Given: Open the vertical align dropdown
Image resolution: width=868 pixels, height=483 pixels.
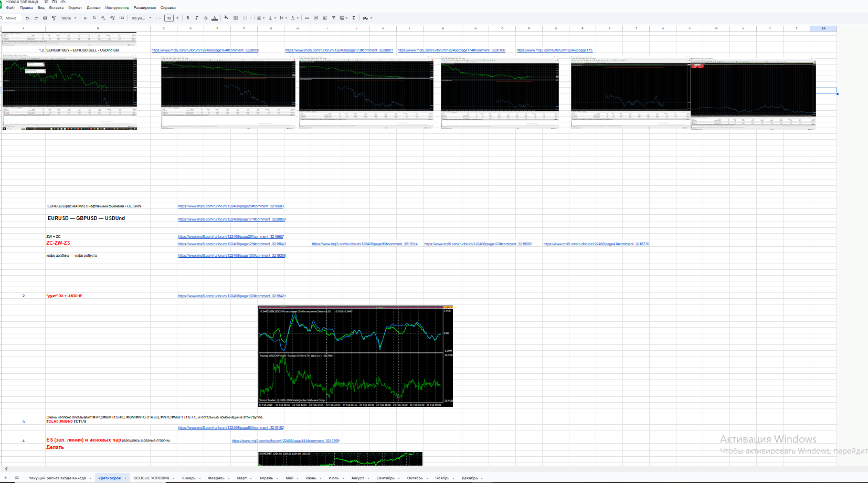Looking at the screenshot, I should (x=272, y=18).
